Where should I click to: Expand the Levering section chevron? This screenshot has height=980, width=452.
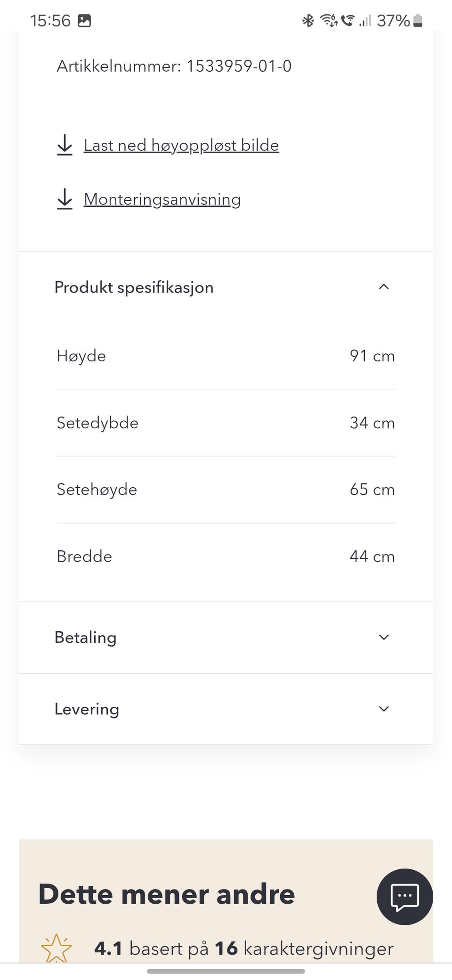384,709
